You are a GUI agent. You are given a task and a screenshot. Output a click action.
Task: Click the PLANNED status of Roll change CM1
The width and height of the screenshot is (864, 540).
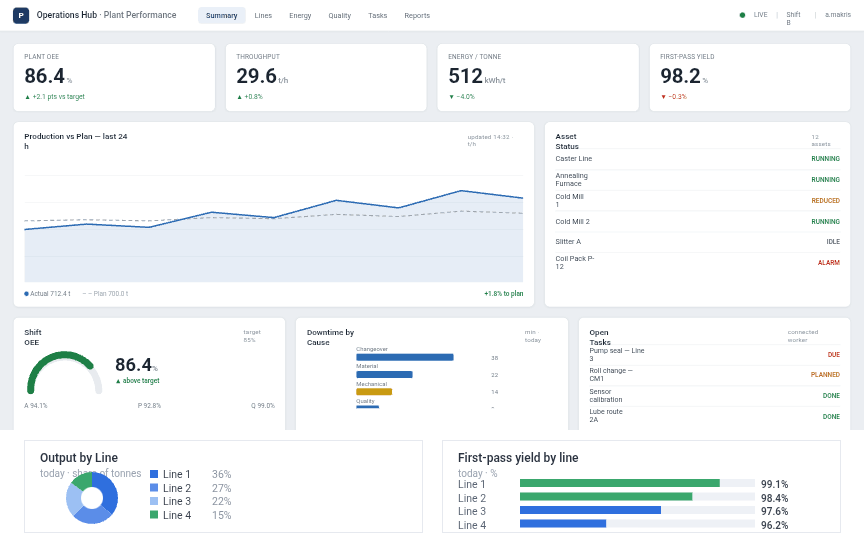pos(825,375)
